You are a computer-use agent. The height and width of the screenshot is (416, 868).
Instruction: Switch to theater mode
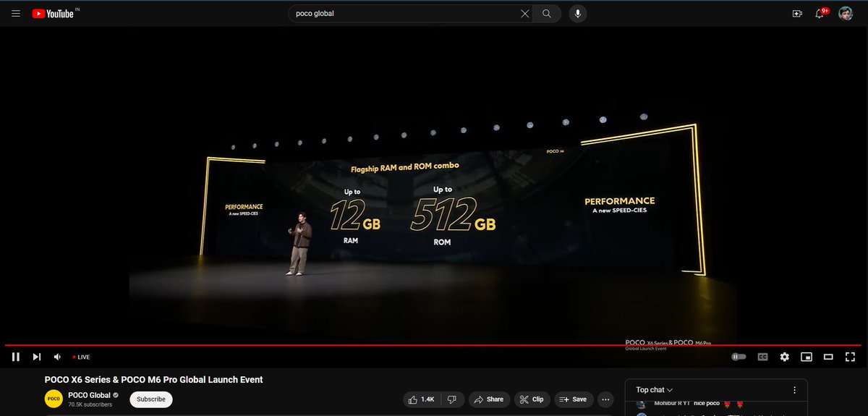[x=829, y=357]
